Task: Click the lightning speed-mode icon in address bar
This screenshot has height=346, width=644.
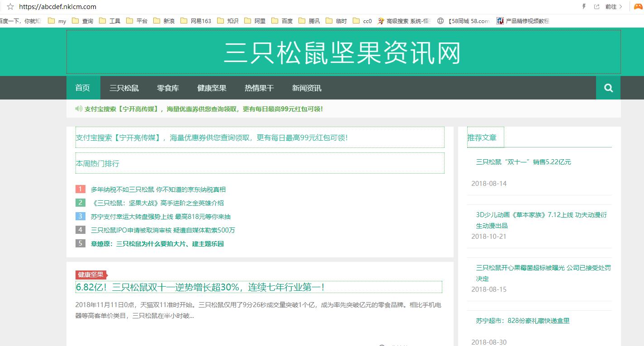Action: [584, 7]
